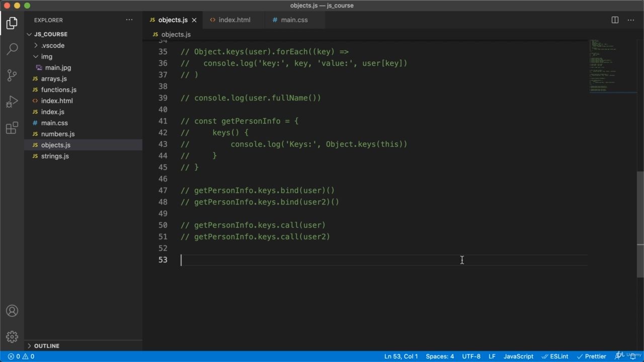Open the Run and Debug view icon
The width and height of the screenshot is (644, 362).
click(12, 102)
